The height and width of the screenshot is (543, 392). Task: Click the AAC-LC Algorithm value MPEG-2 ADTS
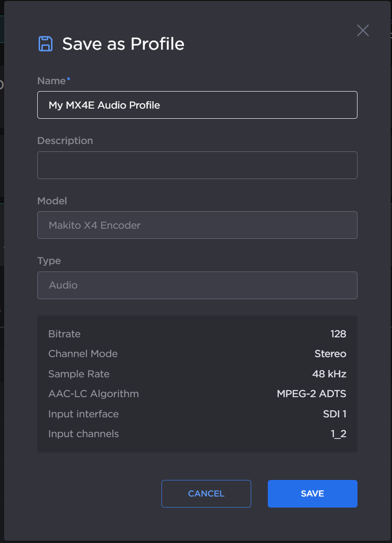[311, 393]
